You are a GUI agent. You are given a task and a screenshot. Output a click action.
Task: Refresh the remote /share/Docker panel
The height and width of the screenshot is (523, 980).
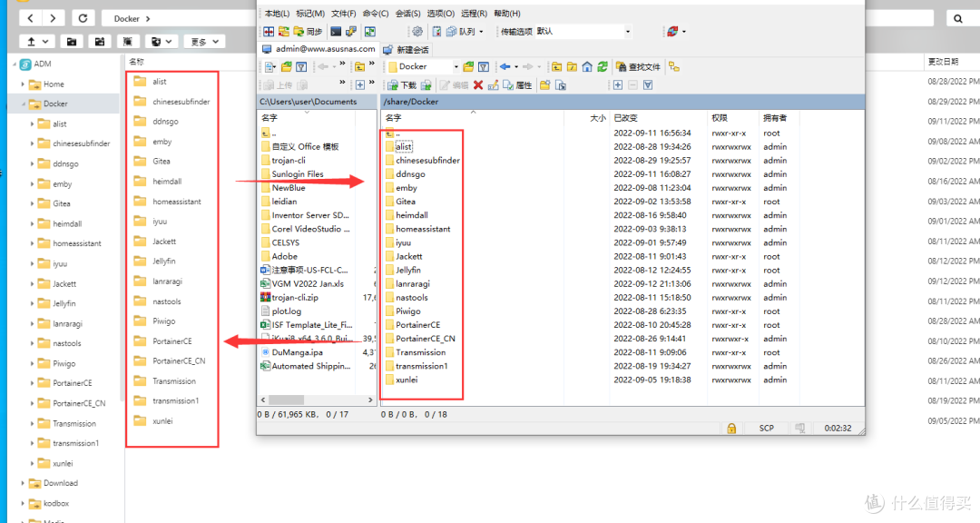coord(603,66)
